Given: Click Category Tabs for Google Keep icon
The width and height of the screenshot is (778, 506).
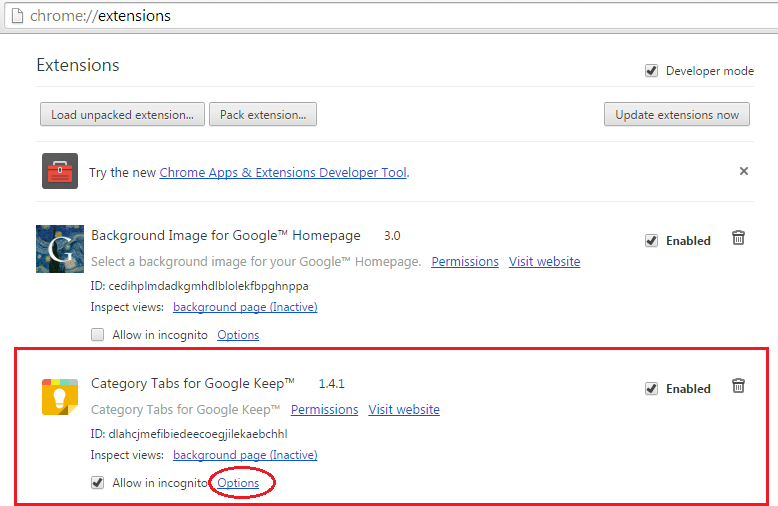Looking at the screenshot, I should pyautogui.click(x=60, y=397).
